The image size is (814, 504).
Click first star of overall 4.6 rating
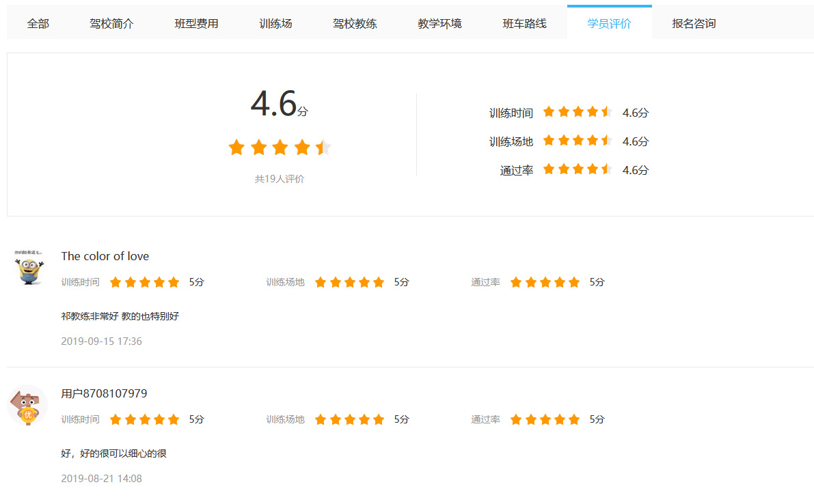(236, 148)
